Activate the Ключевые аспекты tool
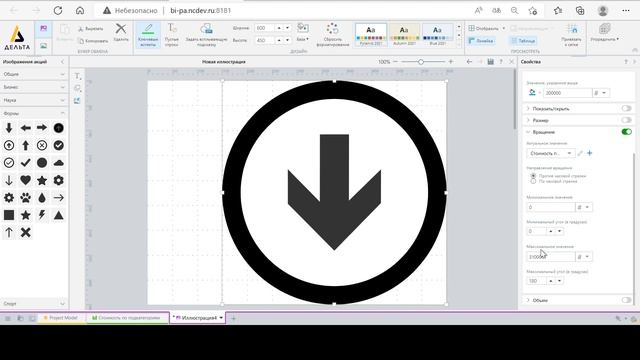 [148, 35]
